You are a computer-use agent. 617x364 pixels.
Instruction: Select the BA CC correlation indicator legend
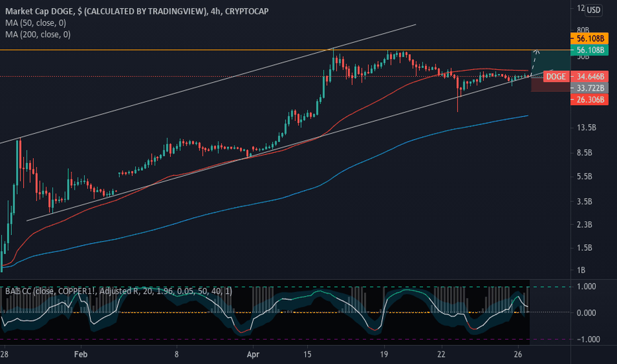(119, 291)
